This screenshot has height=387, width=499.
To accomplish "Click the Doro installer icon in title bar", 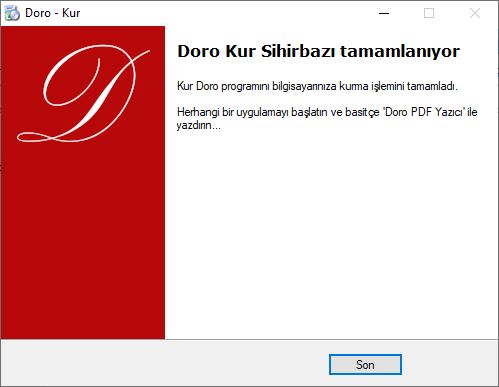I will (x=12, y=13).
